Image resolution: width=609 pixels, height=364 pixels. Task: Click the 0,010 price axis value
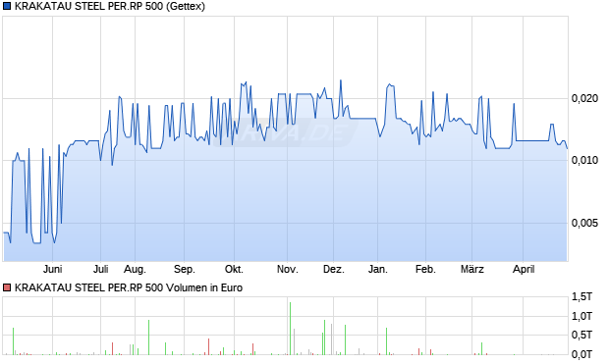584,160
